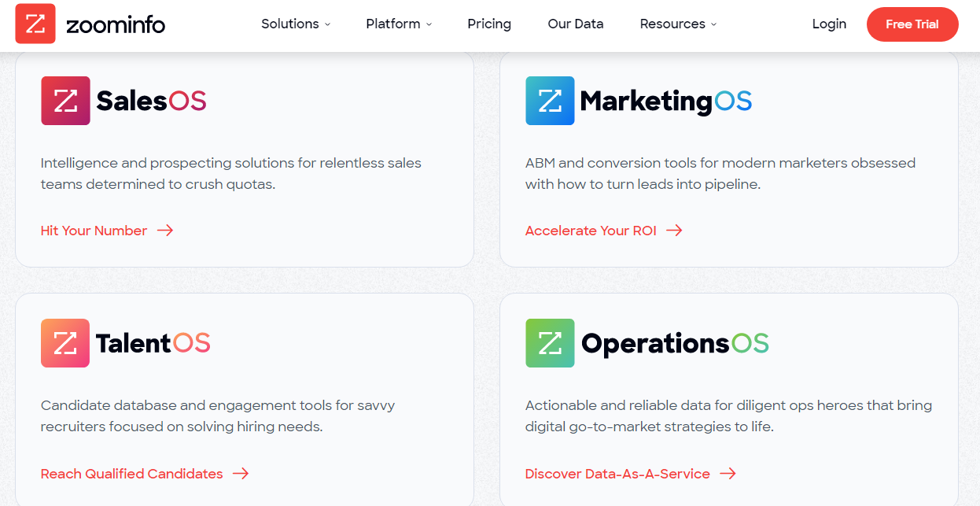Viewport: 980px width, 506px height.
Task: Click the green OperationsOS product icon
Action: (x=550, y=343)
